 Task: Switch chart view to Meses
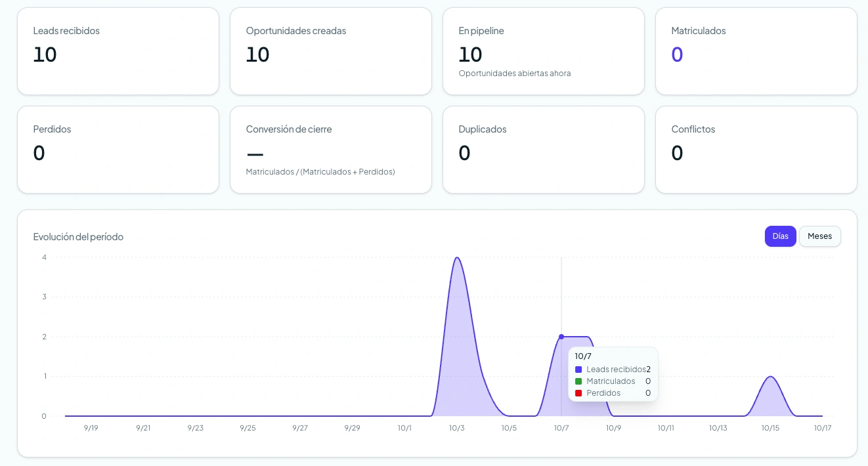point(819,236)
